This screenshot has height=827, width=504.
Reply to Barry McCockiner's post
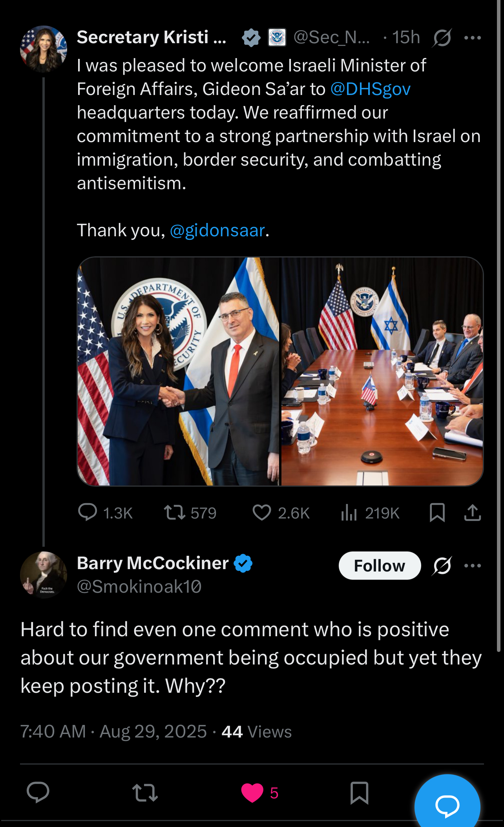[x=38, y=792]
